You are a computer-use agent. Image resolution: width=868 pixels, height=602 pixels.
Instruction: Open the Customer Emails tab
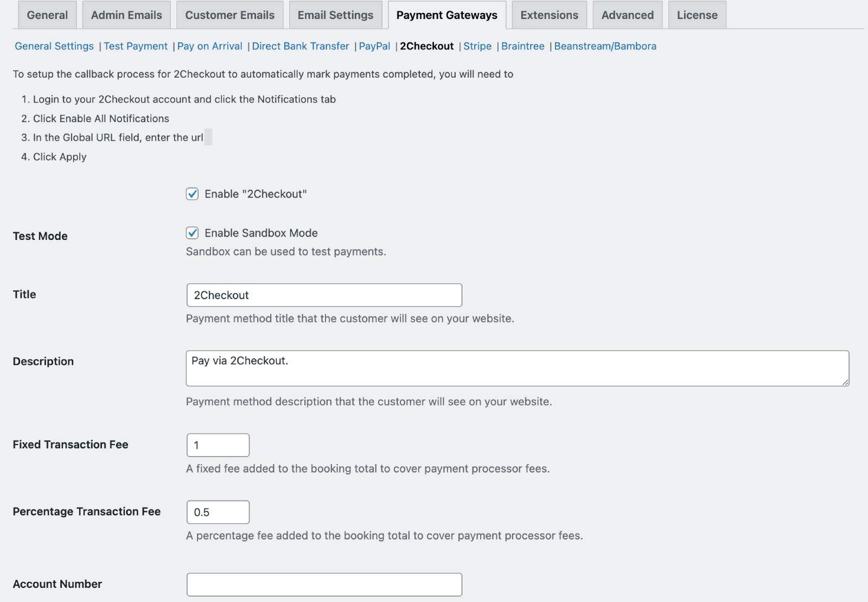[x=229, y=15]
